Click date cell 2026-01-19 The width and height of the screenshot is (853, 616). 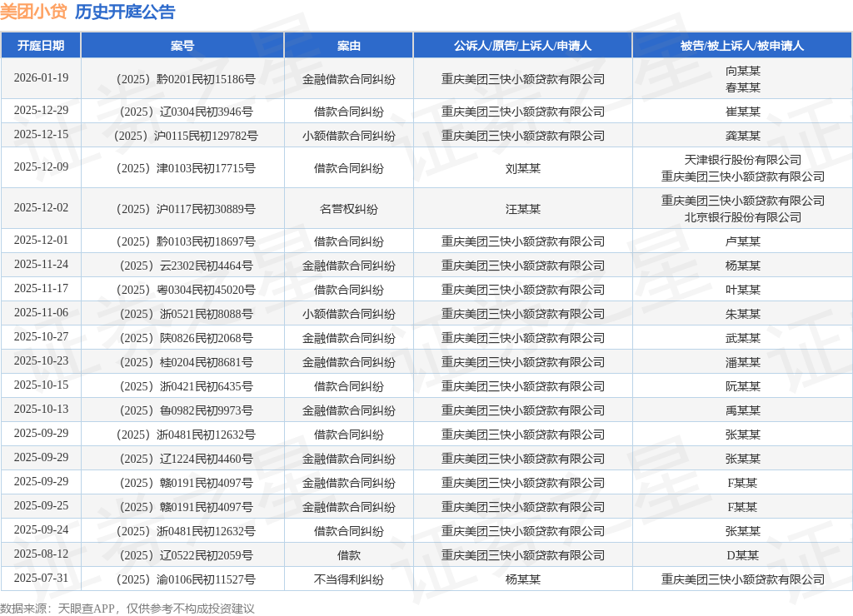pos(42,77)
